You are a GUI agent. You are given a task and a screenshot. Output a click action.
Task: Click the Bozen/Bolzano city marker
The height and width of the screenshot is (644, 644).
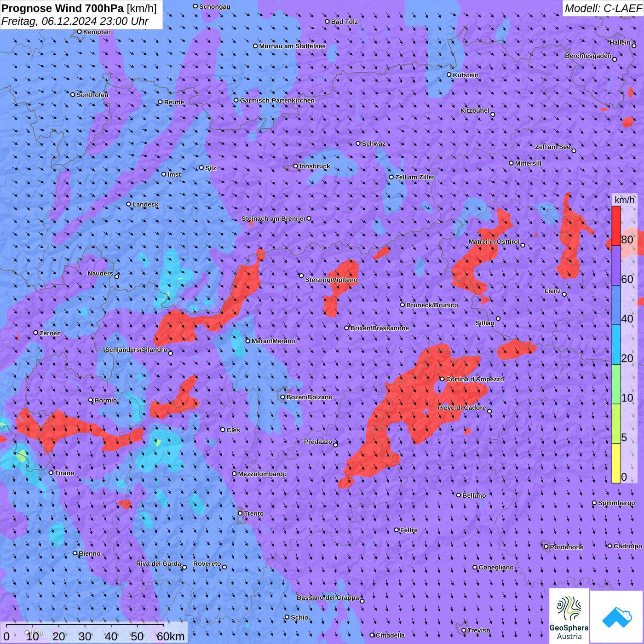point(283,397)
